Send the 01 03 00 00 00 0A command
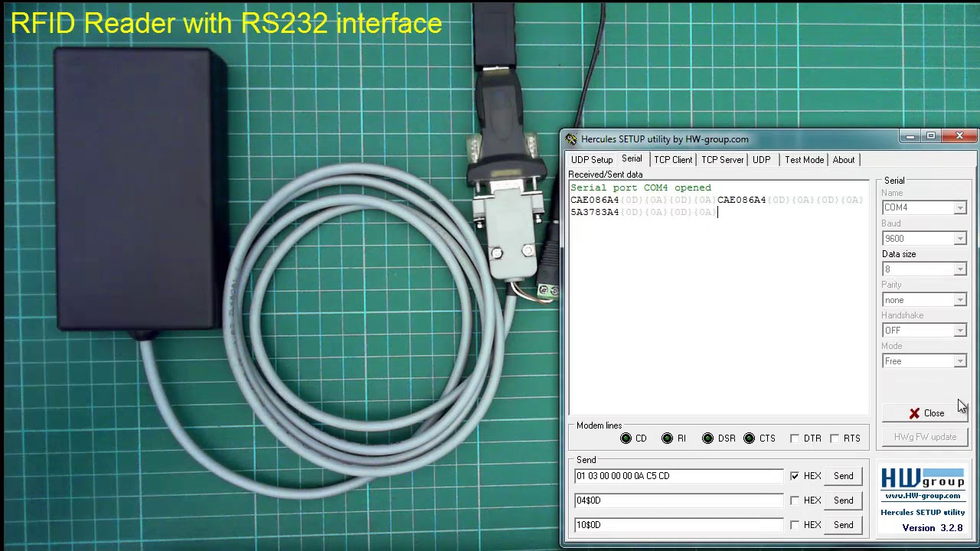980x551 pixels. [x=843, y=476]
